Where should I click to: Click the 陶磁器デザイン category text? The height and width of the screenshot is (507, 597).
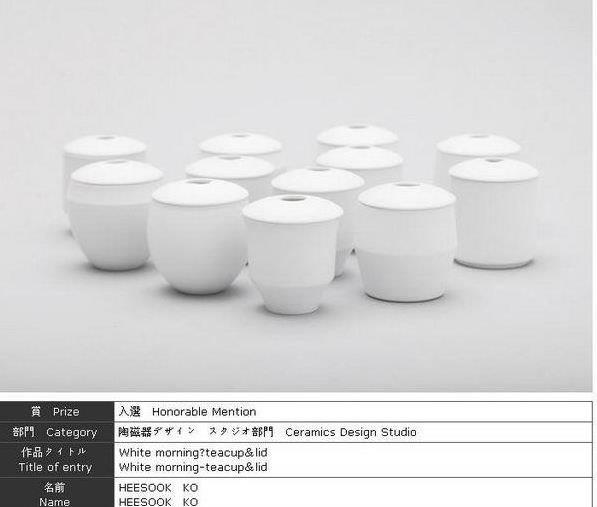[x=156, y=432]
